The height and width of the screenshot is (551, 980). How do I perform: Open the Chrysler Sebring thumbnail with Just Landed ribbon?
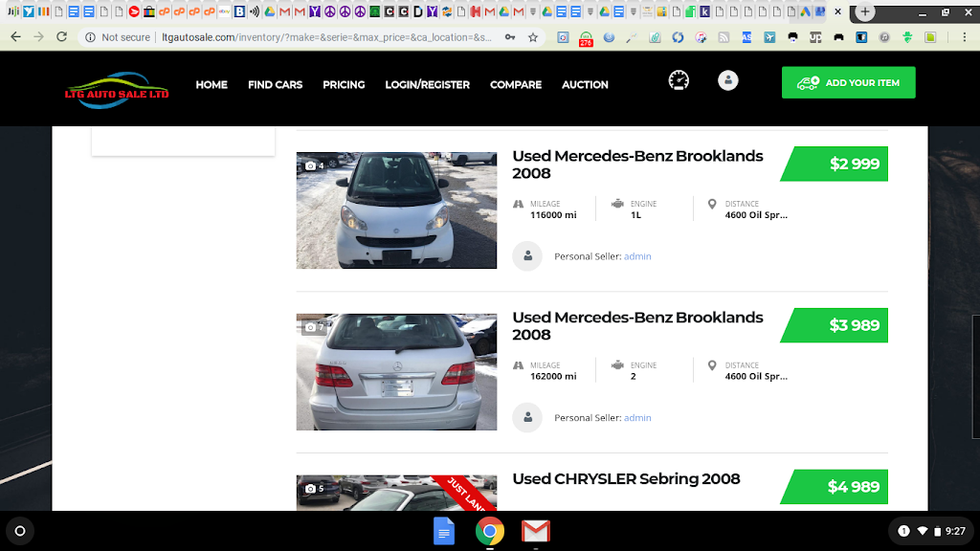coord(396,493)
